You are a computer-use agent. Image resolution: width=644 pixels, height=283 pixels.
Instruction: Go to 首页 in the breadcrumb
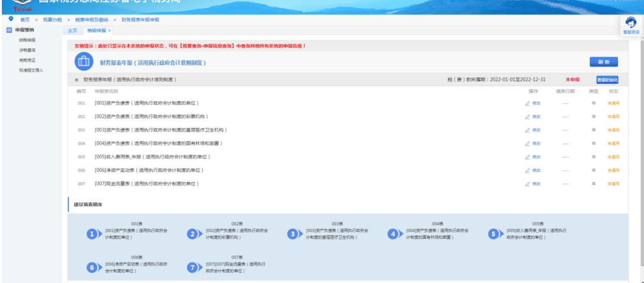(25, 19)
